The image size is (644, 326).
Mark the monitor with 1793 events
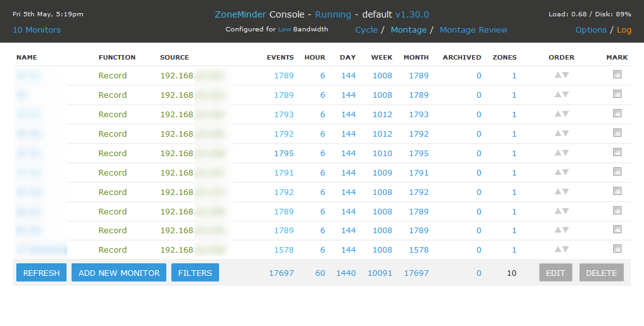tap(617, 113)
